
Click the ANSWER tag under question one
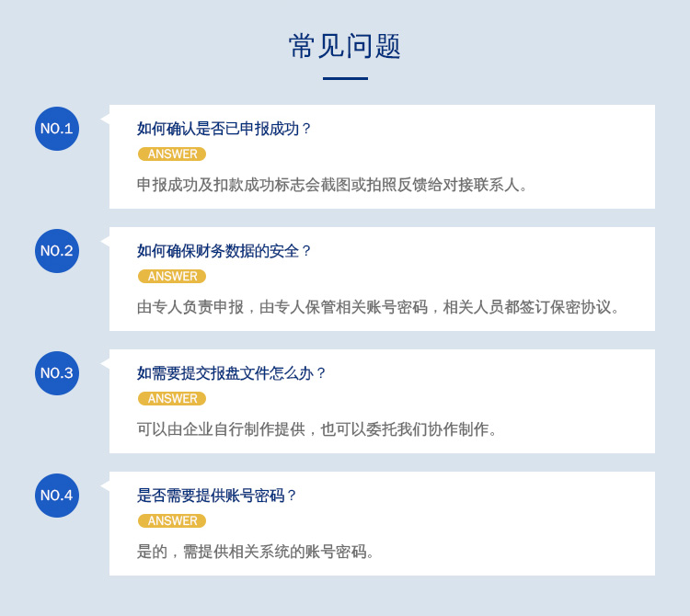172,154
